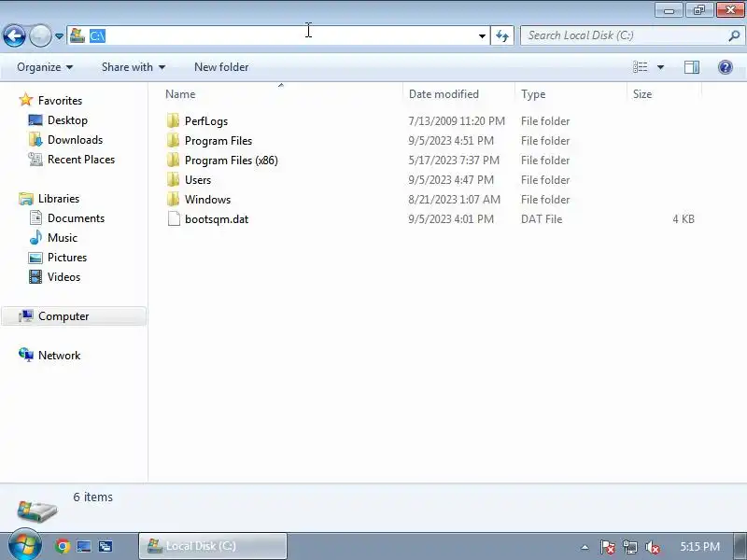
Task: Expand the address bar history dropdown
Action: (482, 36)
